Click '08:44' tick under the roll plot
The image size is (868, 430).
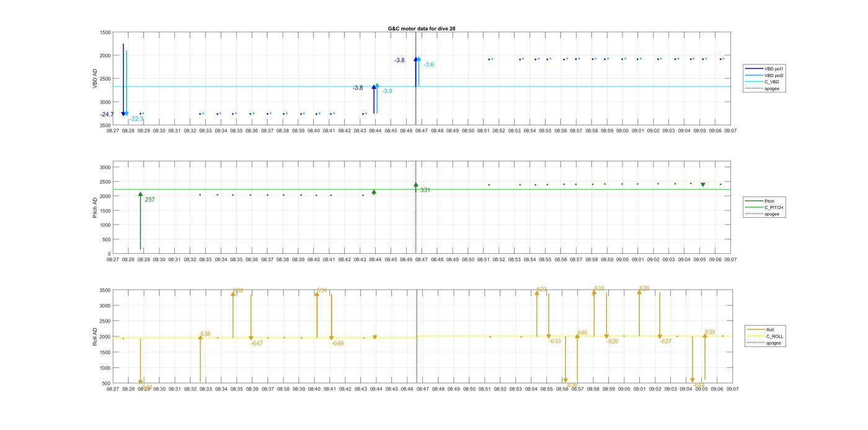pos(376,389)
